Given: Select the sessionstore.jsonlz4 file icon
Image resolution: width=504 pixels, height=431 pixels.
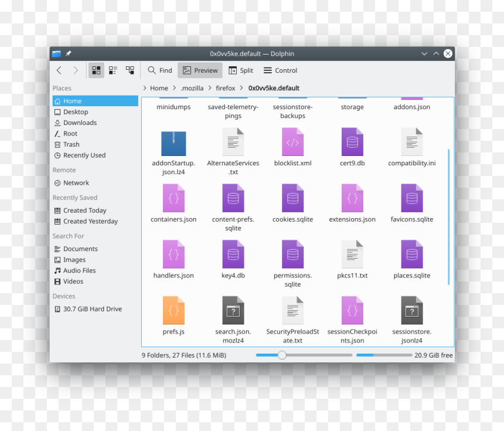Looking at the screenshot, I should point(412,310).
